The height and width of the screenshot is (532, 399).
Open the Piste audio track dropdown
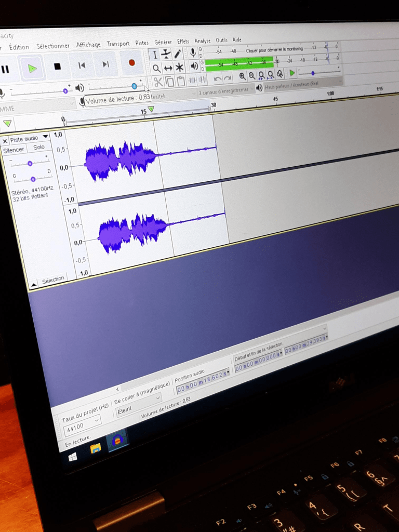tap(45, 137)
